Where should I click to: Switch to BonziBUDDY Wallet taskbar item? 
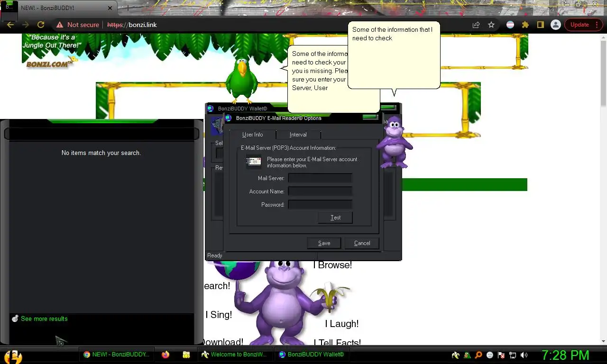(311, 355)
